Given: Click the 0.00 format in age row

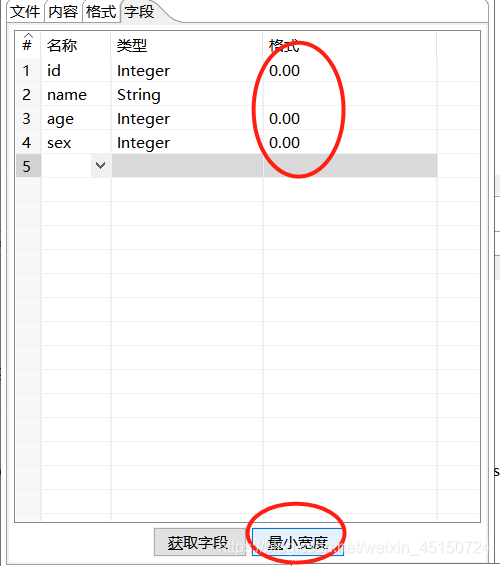Looking at the screenshot, I should [350, 118].
